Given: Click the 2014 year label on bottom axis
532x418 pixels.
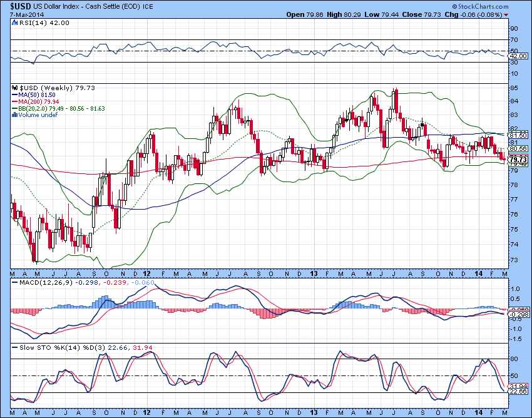Looking at the screenshot, I should tap(478, 412).
